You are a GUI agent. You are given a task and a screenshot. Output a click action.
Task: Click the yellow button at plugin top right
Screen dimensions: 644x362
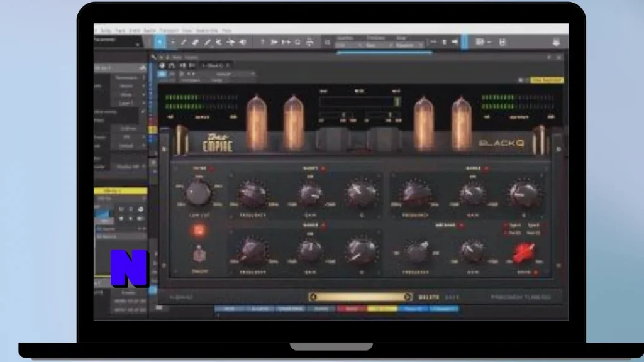coord(547,80)
